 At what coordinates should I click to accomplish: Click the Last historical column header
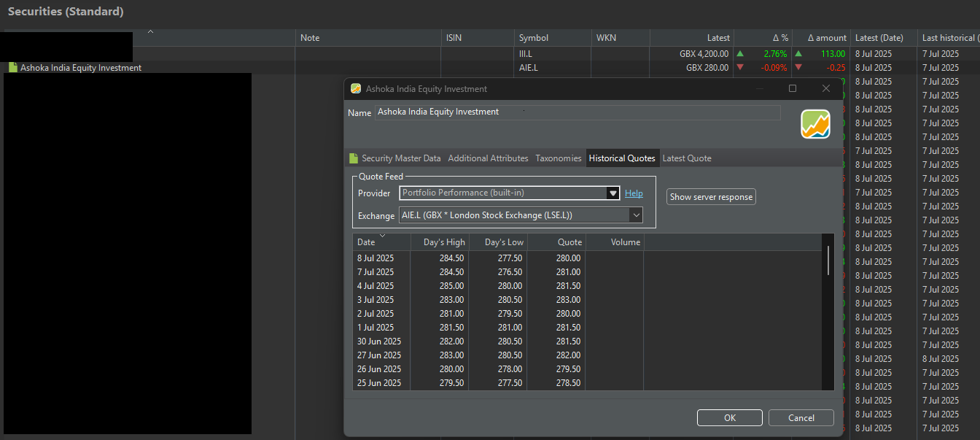click(949, 38)
